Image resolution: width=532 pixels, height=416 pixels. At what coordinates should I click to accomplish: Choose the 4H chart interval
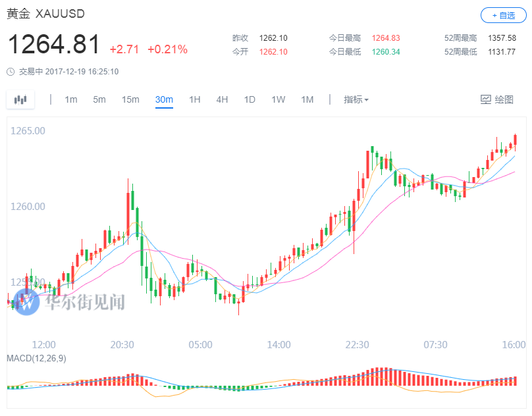click(x=223, y=99)
